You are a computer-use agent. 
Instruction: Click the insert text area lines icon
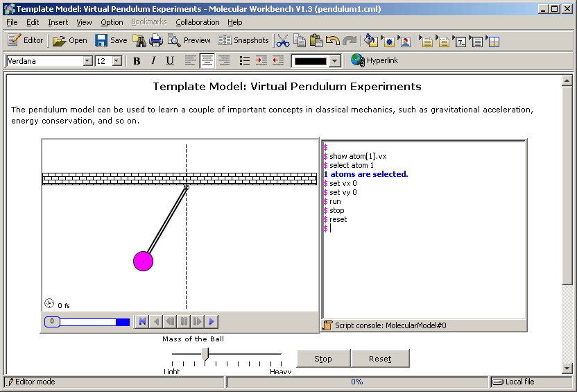pyautogui.click(x=476, y=41)
